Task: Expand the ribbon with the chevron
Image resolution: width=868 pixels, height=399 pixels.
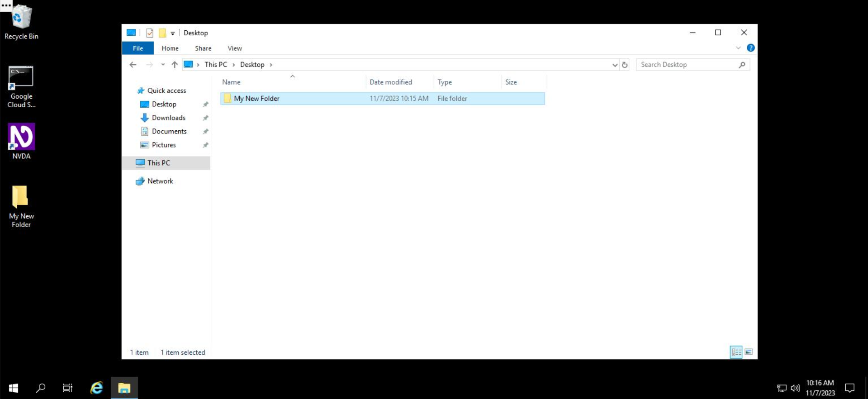Action: [x=738, y=48]
